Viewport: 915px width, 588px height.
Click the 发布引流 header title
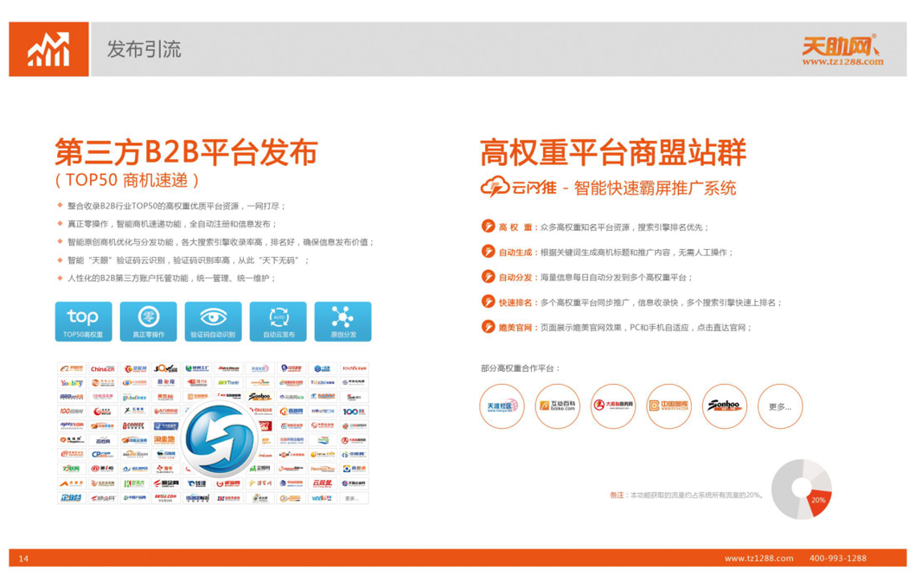pos(144,49)
